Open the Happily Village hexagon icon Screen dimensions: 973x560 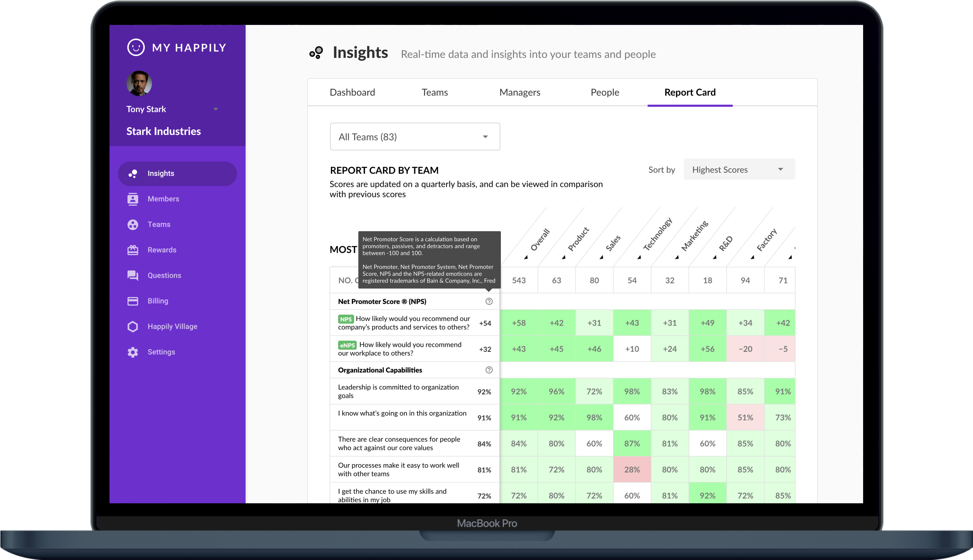[133, 326]
